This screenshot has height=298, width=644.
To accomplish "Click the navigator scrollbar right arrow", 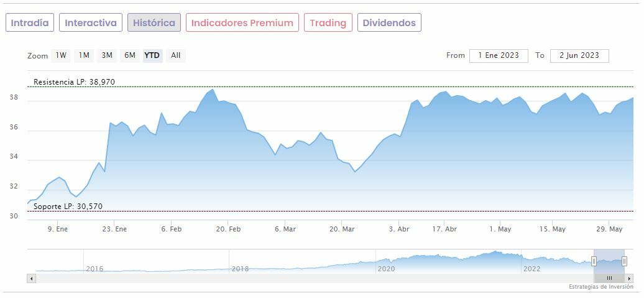I will [629, 278].
